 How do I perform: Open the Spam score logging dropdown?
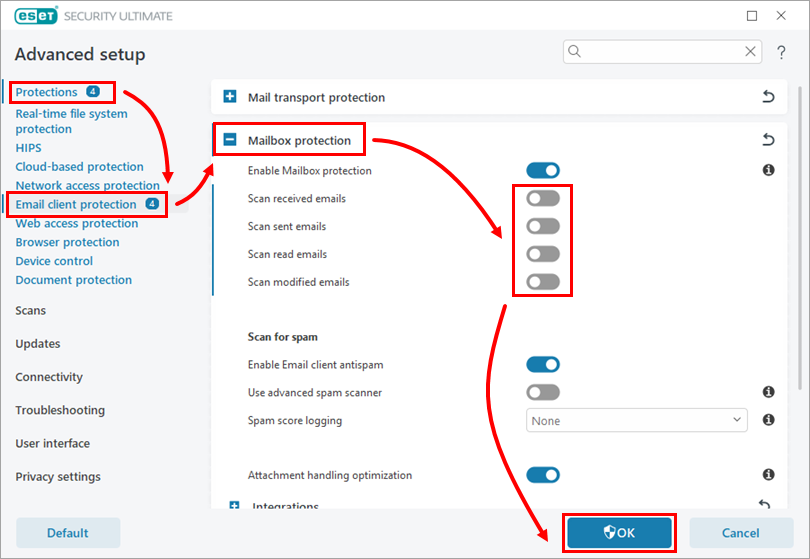click(636, 421)
